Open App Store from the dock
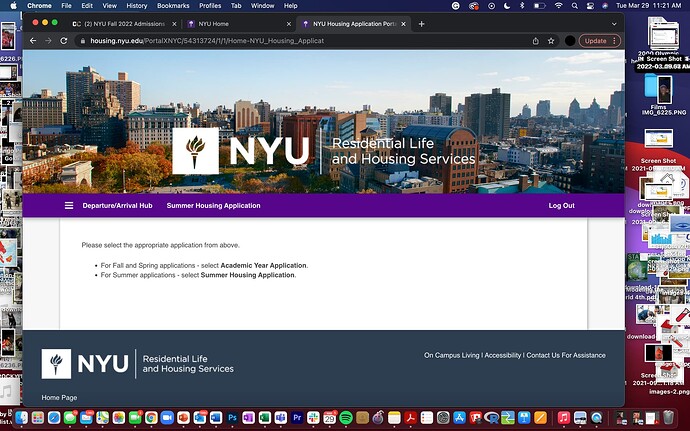Image resolution: width=690 pixels, height=431 pixels. click(459, 417)
